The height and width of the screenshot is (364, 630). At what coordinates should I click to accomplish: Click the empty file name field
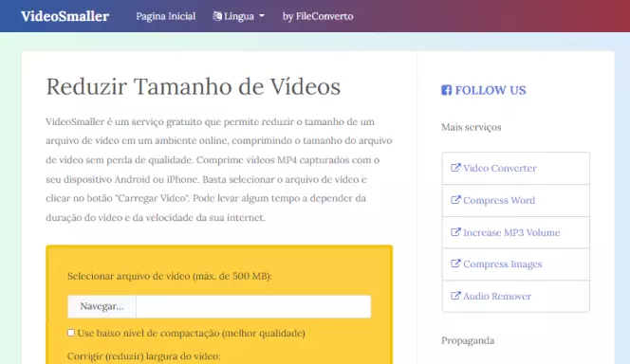253,306
